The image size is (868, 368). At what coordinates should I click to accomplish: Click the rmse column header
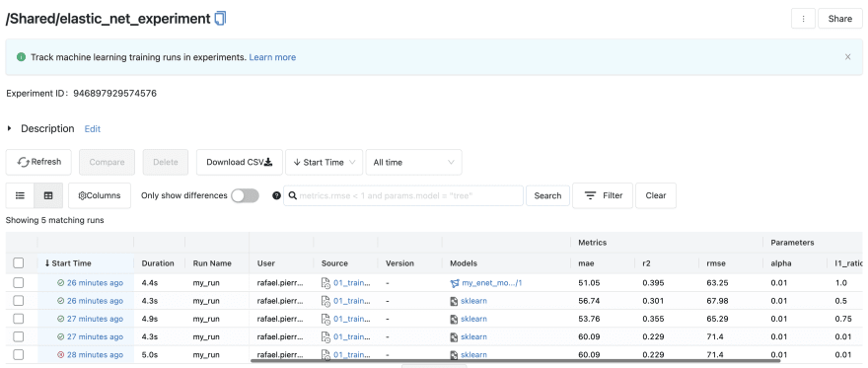[716, 263]
